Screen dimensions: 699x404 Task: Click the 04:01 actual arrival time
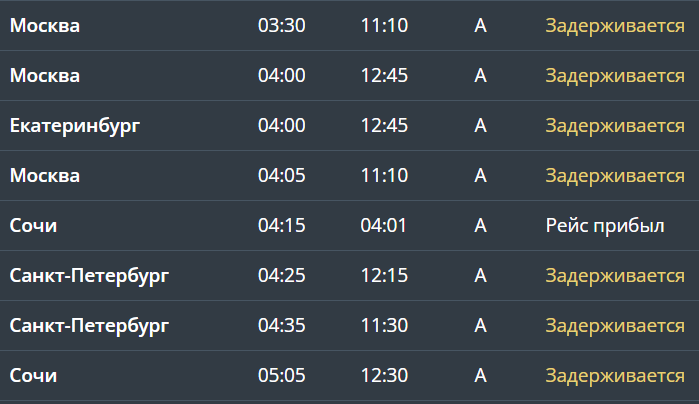(x=384, y=226)
